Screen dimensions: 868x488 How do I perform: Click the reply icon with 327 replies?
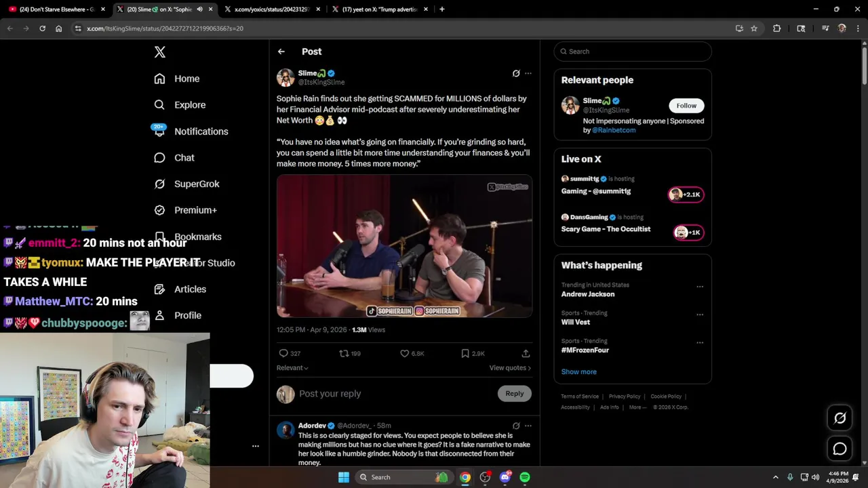tap(283, 353)
